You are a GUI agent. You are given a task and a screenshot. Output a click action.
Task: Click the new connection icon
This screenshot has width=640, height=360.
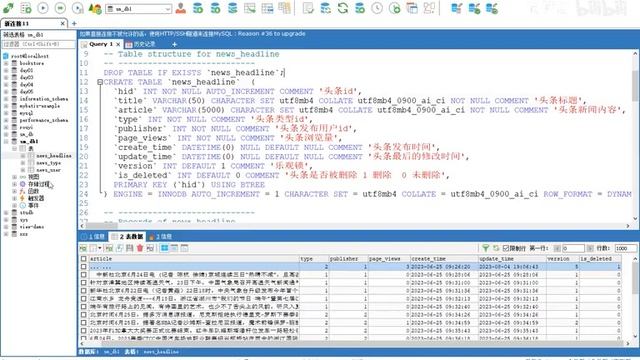(8, 8)
